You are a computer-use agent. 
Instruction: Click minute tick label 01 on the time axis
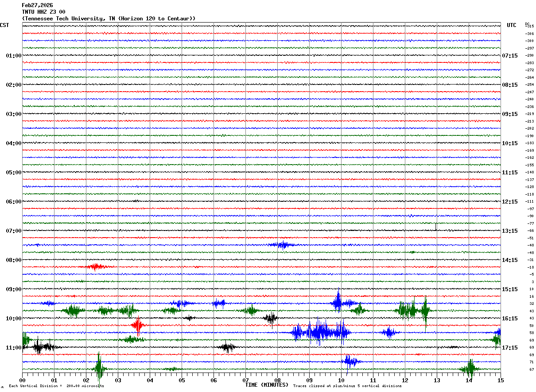[54, 380]
